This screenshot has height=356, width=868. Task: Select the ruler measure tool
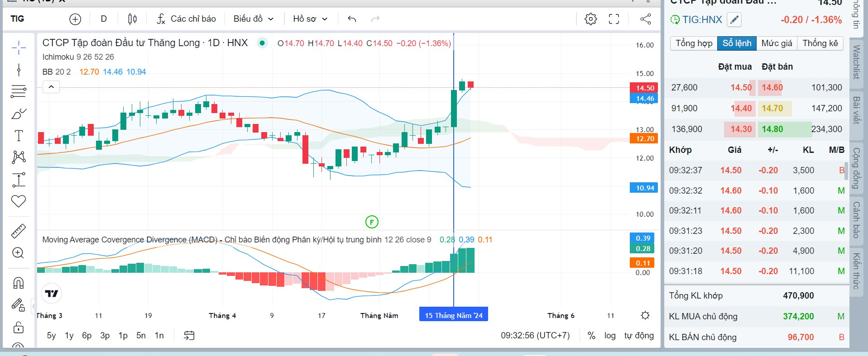pos(19,231)
